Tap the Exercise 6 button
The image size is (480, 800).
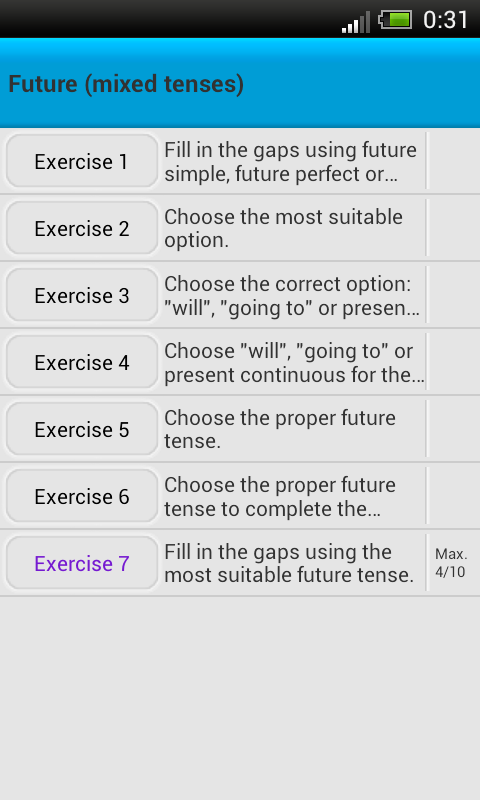[x=82, y=496]
